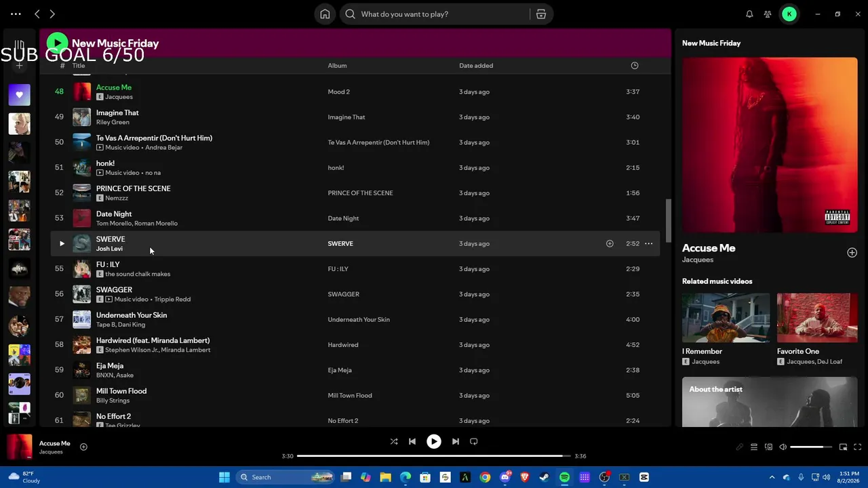Sort by the Title column header
The height and width of the screenshot is (488, 868).
click(79, 66)
